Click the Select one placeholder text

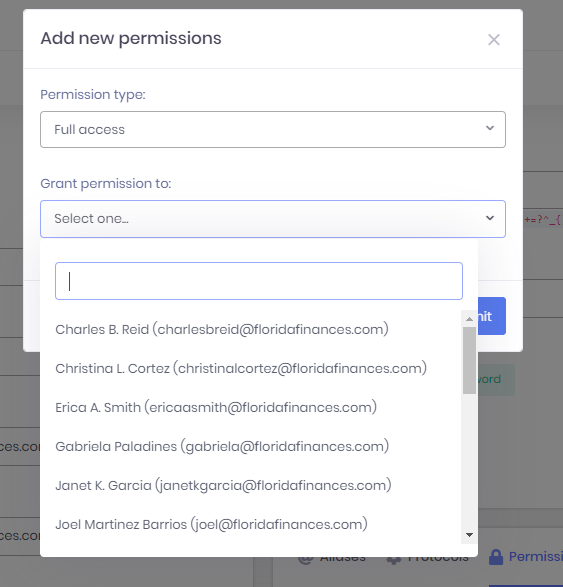tap(91, 219)
